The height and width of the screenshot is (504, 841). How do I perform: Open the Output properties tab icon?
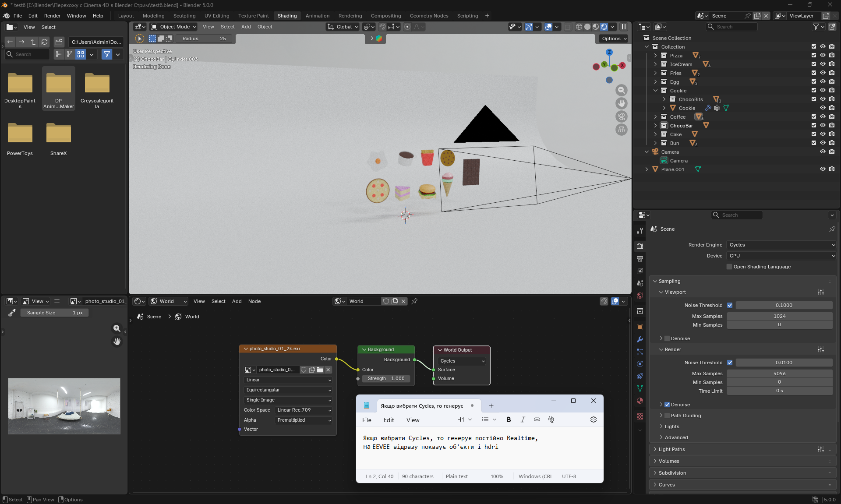pyautogui.click(x=640, y=259)
